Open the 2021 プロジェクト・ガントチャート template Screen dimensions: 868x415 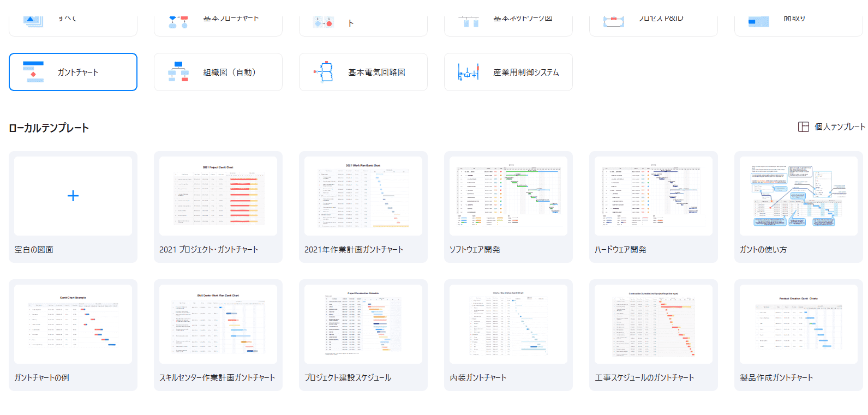tap(218, 196)
